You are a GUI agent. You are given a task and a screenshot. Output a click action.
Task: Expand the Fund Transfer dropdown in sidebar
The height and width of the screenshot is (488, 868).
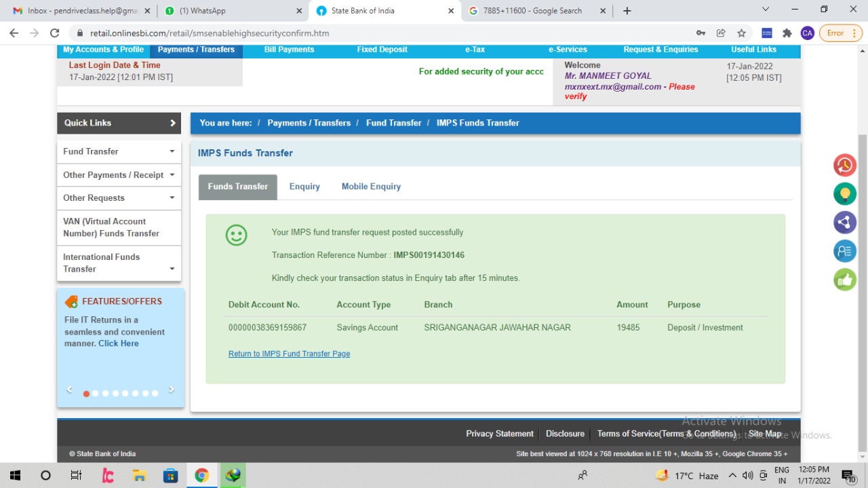coord(172,151)
